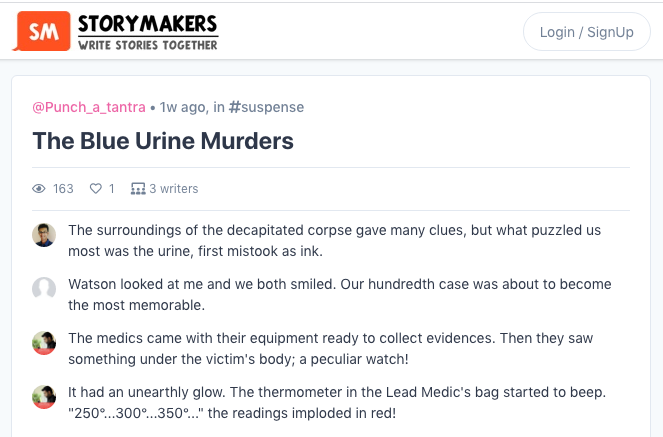
Task: Click the gray placeholder avatar
Action: pos(44,289)
